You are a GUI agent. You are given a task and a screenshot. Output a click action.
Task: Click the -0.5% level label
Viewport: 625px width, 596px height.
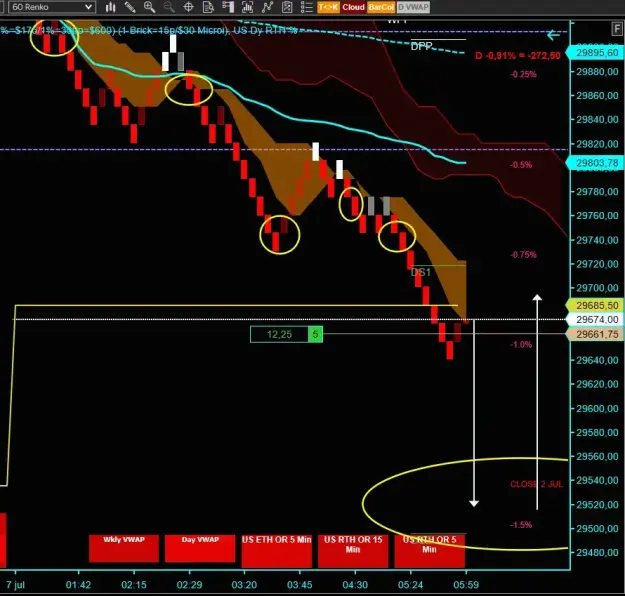click(x=521, y=165)
